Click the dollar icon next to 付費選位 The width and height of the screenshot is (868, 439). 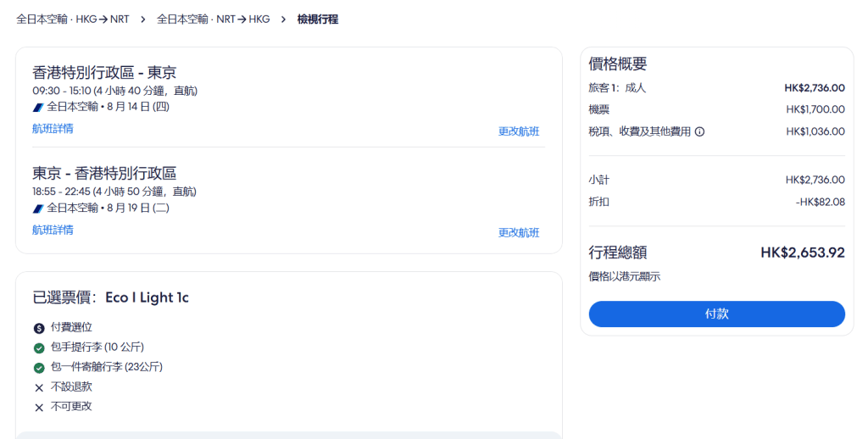coord(39,328)
